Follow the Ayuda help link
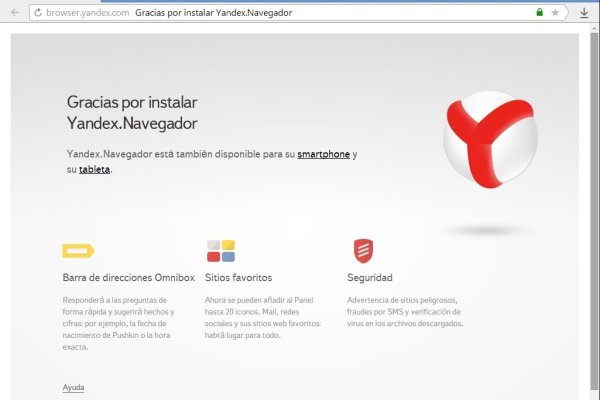 tap(73, 387)
